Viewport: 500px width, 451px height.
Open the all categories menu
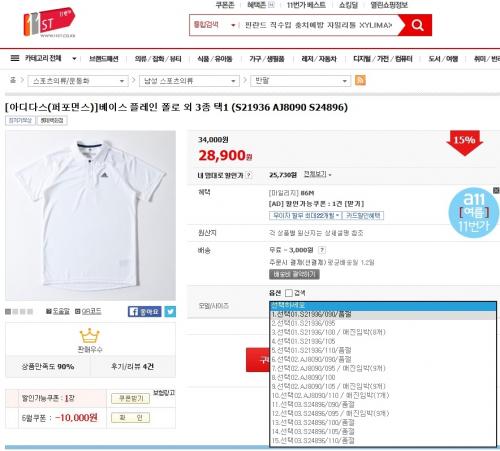(x=43, y=59)
